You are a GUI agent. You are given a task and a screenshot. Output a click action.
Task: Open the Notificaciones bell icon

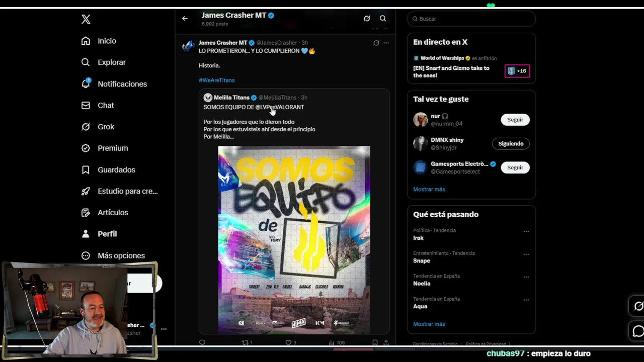coord(86,84)
